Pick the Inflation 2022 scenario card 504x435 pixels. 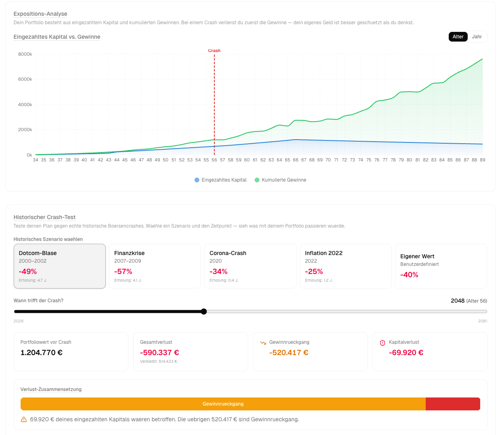point(345,266)
